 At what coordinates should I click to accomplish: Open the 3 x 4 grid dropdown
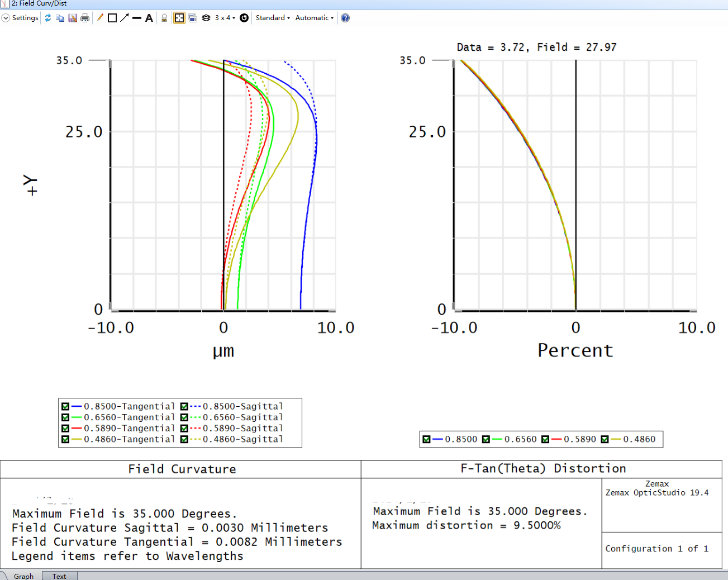pyautogui.click(x=225, y=18)
